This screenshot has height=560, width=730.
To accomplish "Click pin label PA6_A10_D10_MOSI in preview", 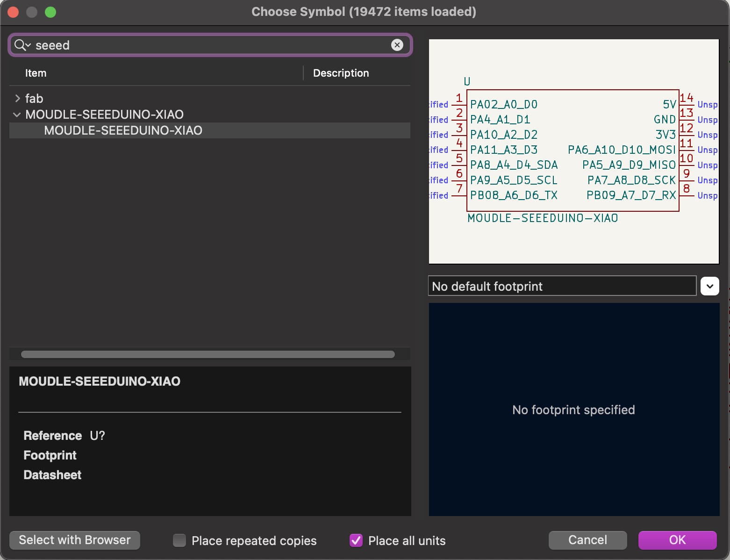I will point(622,150).
